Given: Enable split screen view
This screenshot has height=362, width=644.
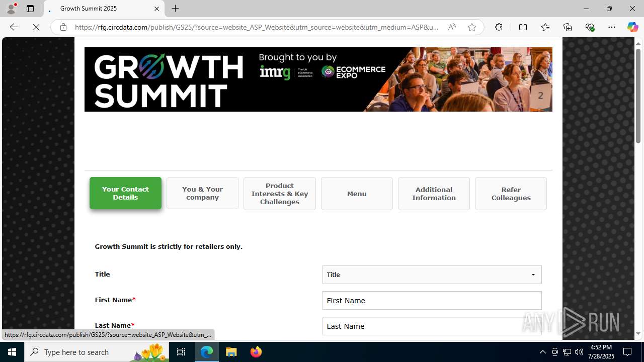Looking at the screenshot, I should click(x=523, y=27).
